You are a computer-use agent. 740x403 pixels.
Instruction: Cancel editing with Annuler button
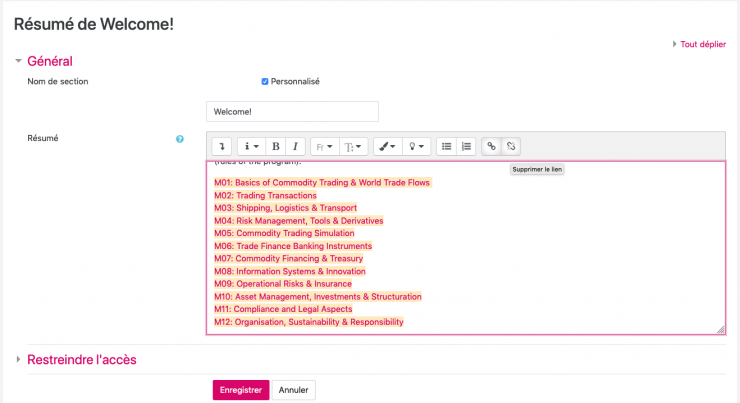[293, 390]
